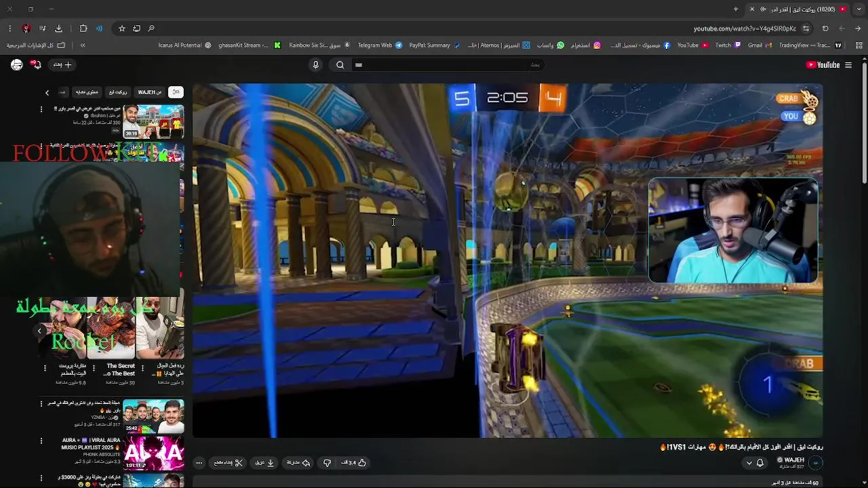Open the browser three-dot menu
This screenshot has height=488, width=868.
(x=9, y=28)
